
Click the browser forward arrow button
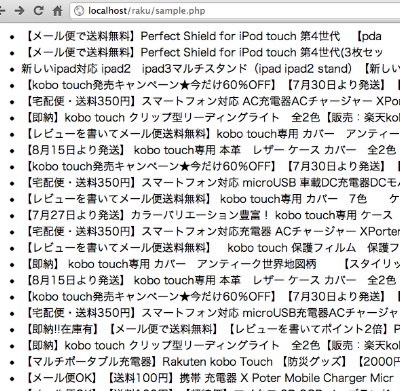click(x=19, y=11)
